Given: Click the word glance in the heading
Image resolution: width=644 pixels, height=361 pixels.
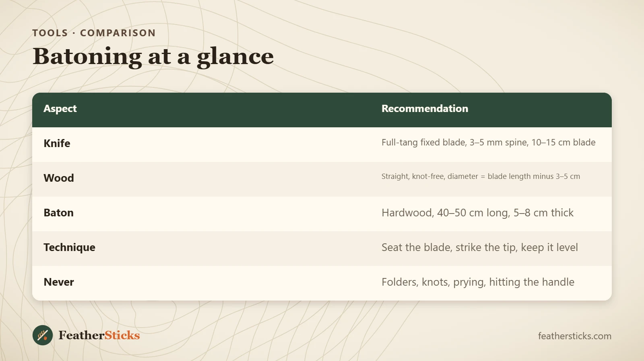Looking at the screenshot, I should pyautogui.click(x=235, y=57).
